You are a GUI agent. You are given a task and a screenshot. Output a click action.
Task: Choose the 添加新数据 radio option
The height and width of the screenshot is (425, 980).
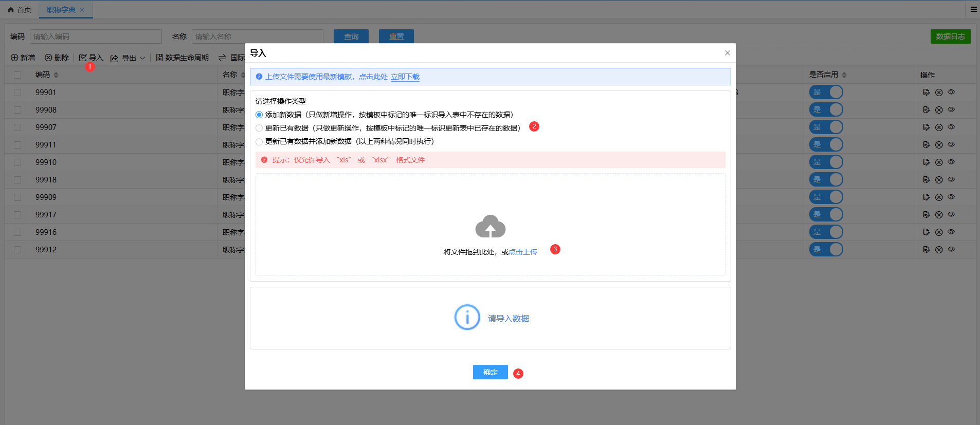259,115
